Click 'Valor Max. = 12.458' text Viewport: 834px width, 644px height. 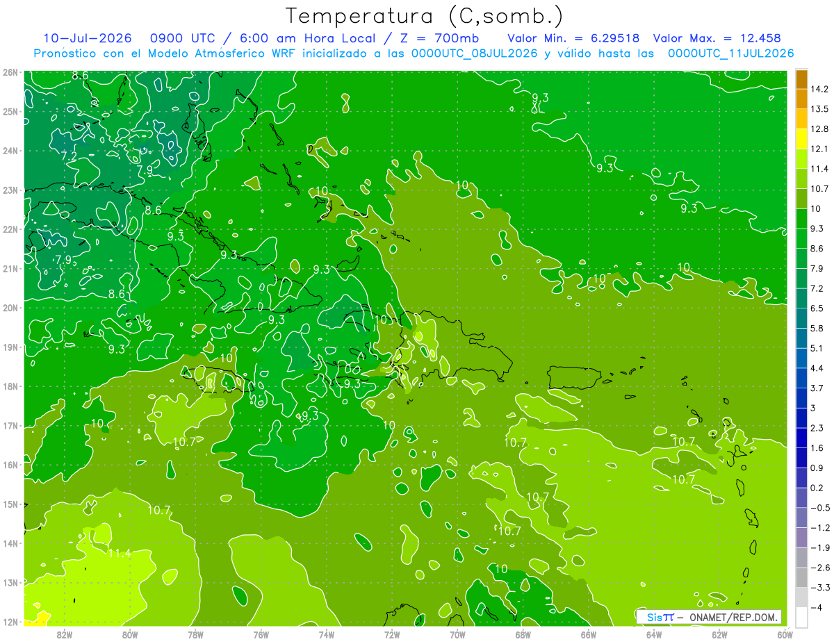[x=717, y=38]
